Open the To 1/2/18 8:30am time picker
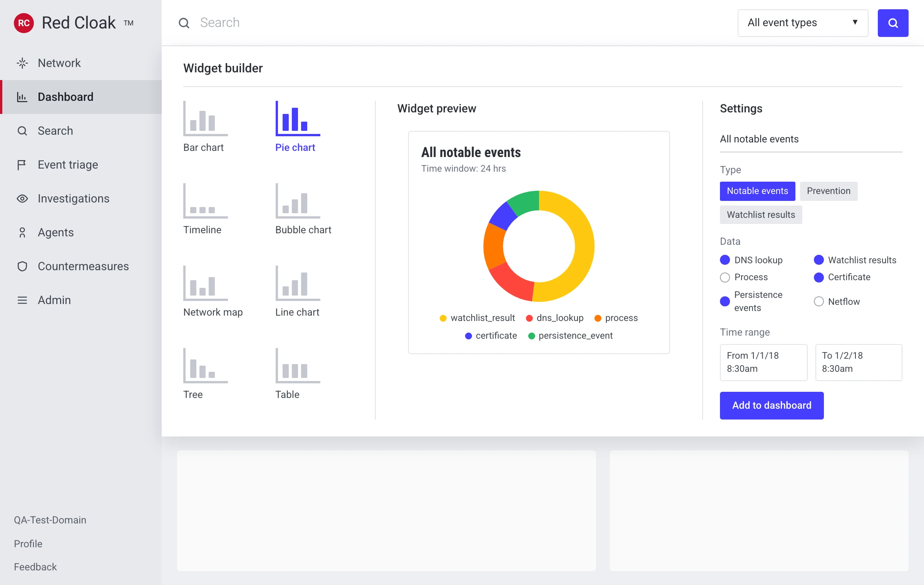 point(859,363)
